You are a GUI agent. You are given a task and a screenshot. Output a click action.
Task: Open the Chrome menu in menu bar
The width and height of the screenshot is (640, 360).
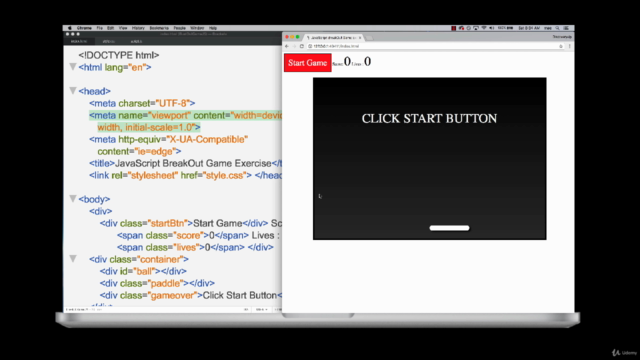(x=84, y=28)
